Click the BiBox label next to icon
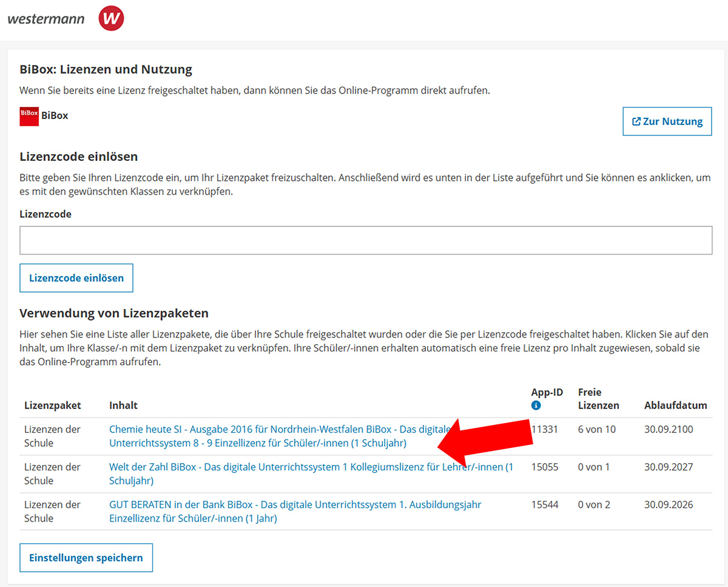This screenshot has width=728, height=587. click(55, 115)
